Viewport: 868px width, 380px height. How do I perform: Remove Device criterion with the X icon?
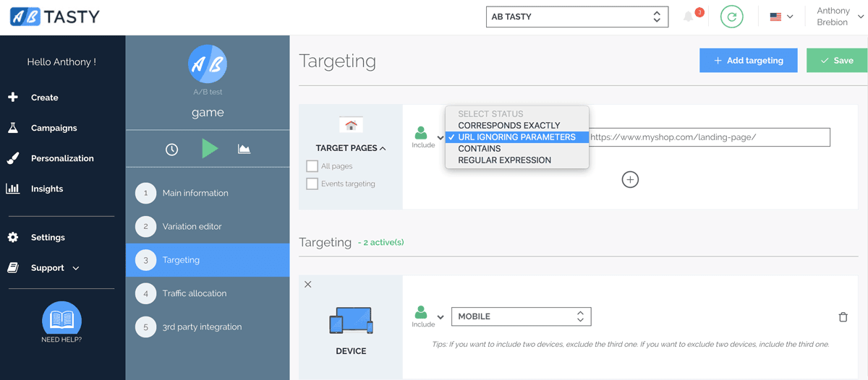click(308, 285)
